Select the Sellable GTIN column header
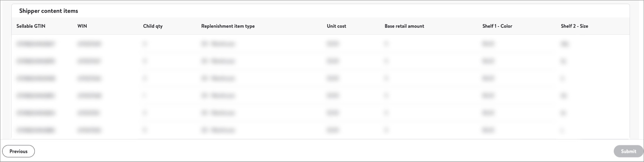 (31, 26)
